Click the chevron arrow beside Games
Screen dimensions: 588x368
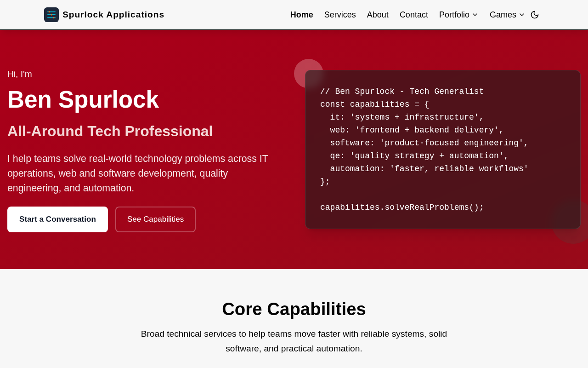522,15
